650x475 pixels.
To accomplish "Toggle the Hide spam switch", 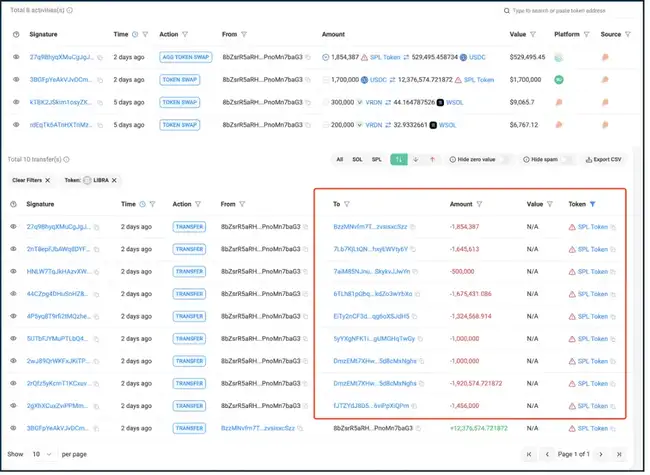I will point(567,159).
